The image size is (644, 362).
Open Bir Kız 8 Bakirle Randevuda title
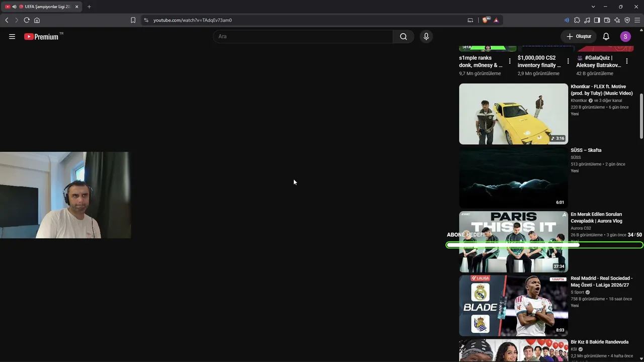pyautogui.click(x=599, y=342)
